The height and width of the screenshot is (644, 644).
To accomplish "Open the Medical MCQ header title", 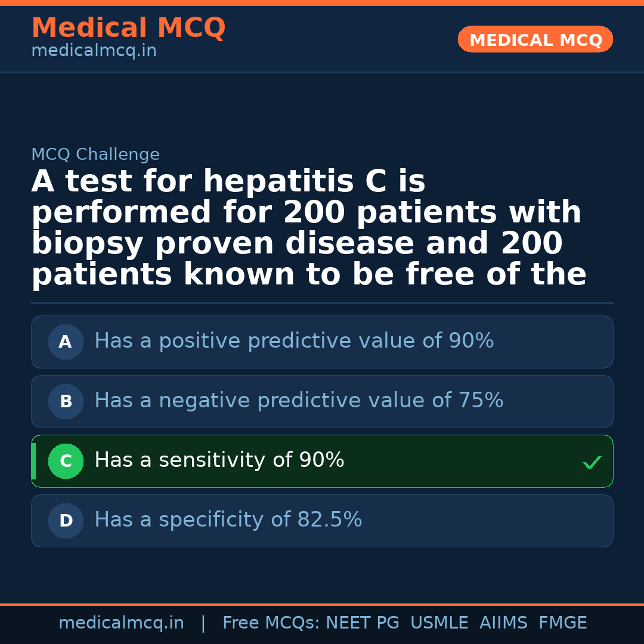I will (128, 28).
